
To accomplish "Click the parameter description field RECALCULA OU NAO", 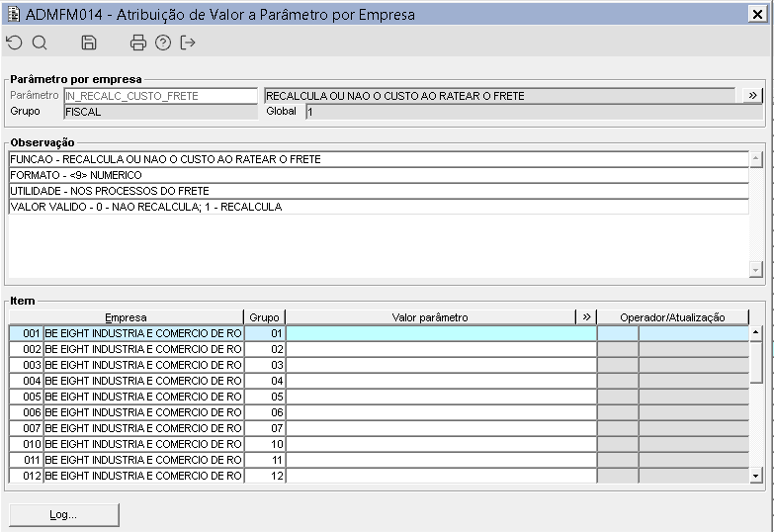I will (x=500, y=96).
